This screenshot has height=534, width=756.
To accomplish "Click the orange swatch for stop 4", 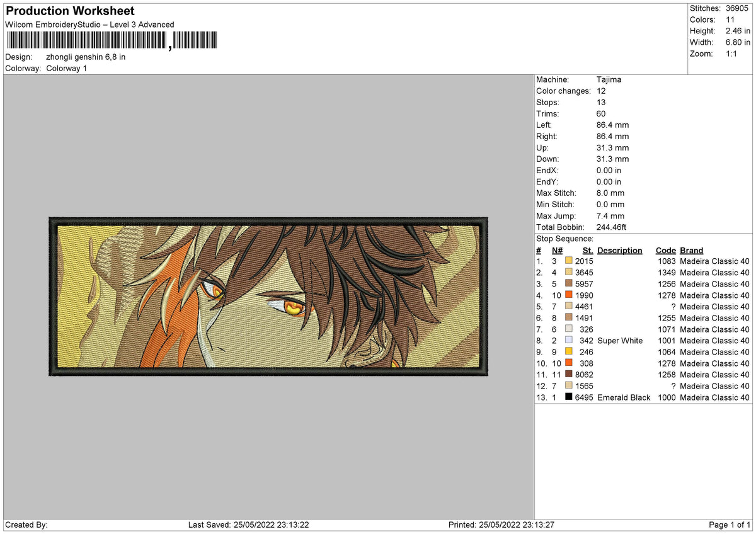I will pos(569,295).
